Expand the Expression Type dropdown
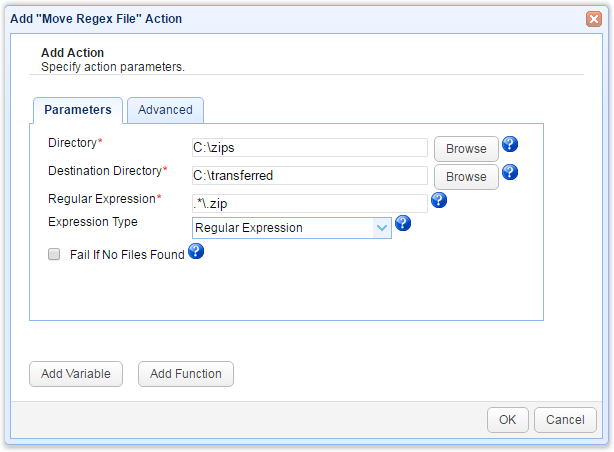Viewport: 614px width, 452px height. (x=381, y=228)
